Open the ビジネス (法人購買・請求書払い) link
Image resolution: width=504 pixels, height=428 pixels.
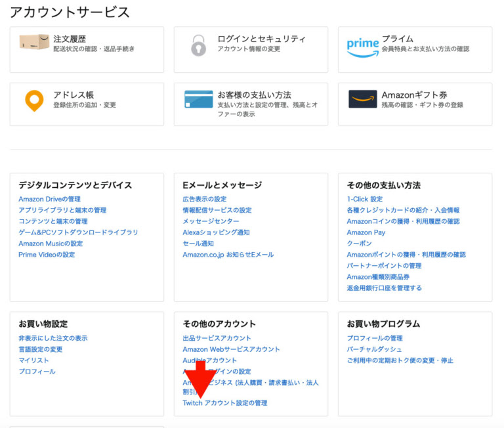click(x=251, y=386)
